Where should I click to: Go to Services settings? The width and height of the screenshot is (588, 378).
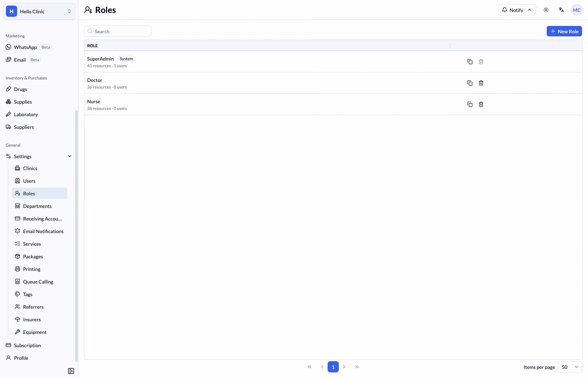click(40, 244)
